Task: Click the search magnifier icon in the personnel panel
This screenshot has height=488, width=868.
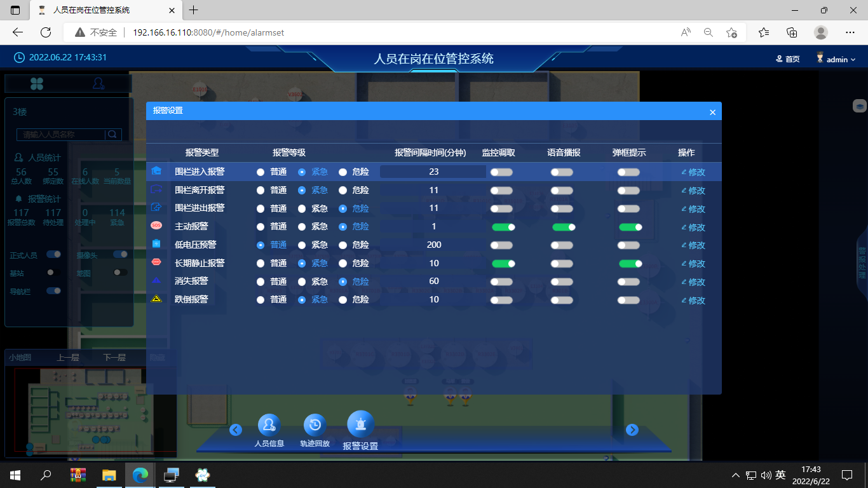Action: click(x=112, y=135)
